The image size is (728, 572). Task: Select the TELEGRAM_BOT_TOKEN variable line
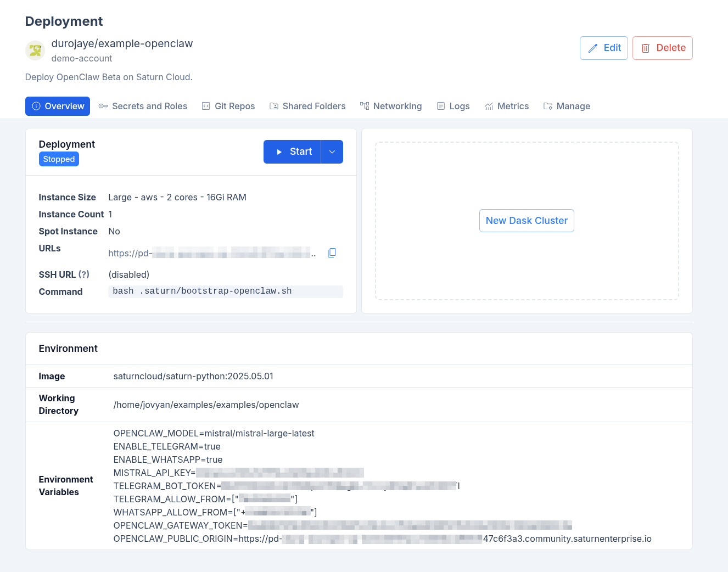click(x=287, y=486)
